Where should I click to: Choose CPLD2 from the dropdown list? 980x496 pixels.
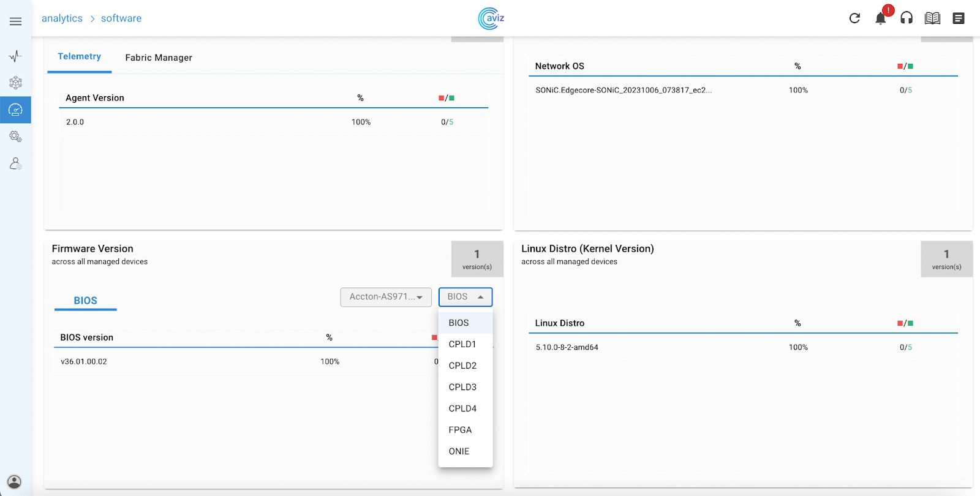point(466,366)
